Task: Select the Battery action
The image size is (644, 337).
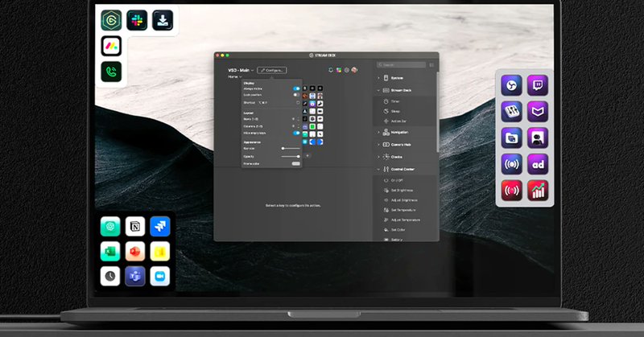Action: point(405,239)
